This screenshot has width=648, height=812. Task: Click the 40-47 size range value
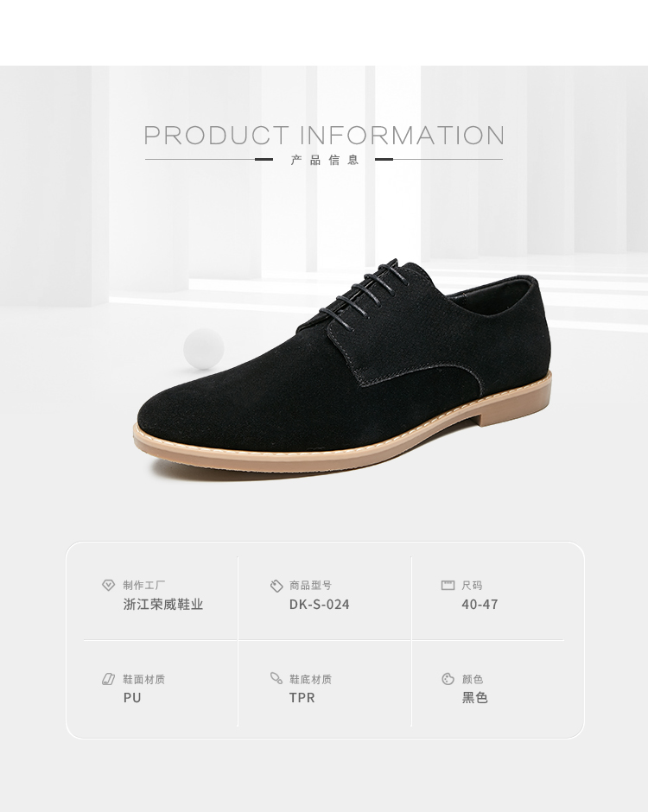(480, 605)
